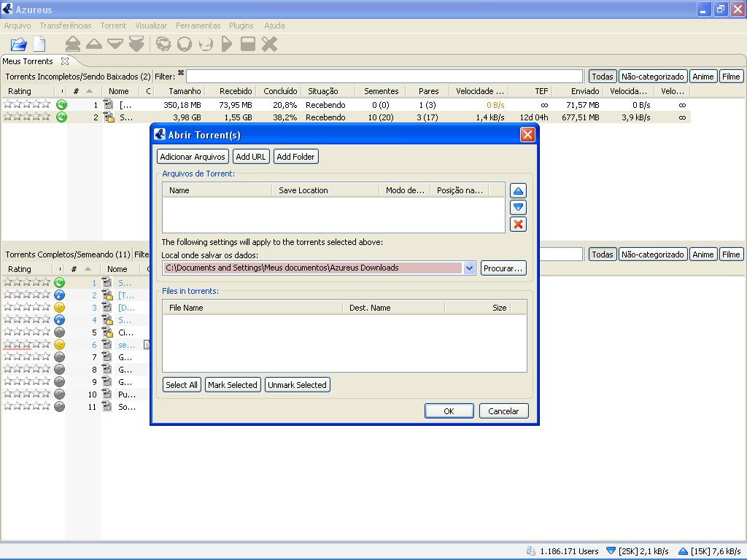Click users icon in the status bar
The height and width of the screenshot is (560, 747).
(531, 551)
